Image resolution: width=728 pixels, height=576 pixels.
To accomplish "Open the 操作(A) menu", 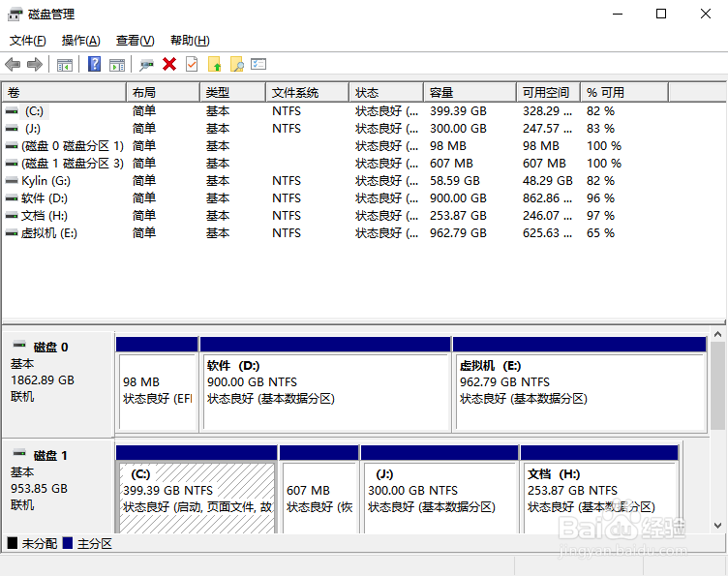I will point(80,41).
